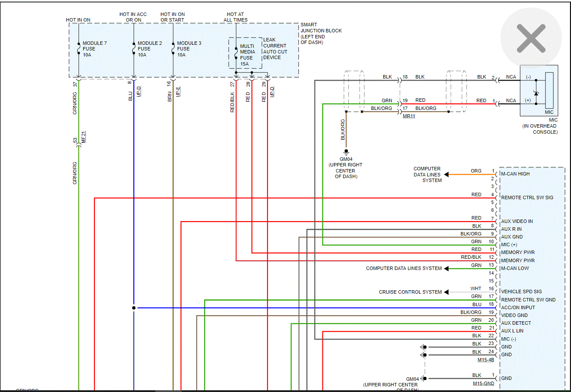Select the MODULE 2 FUSE 10A label
Screen dimensions: 571x392
[x=150, y=49]
